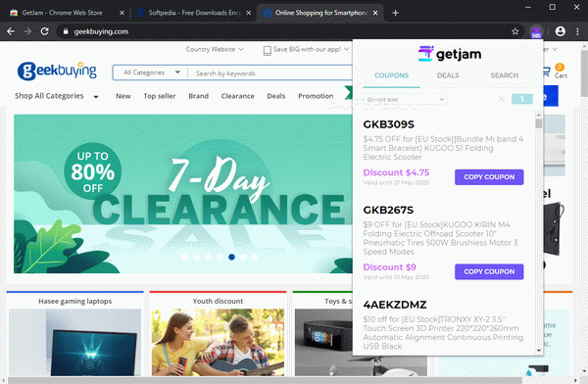Bookmark this page with the star icon

coord(515,31)
